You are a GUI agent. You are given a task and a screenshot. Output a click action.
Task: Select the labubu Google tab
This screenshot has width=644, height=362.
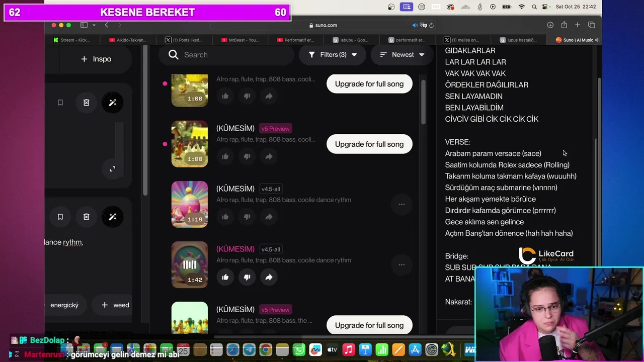click(351, 40)
